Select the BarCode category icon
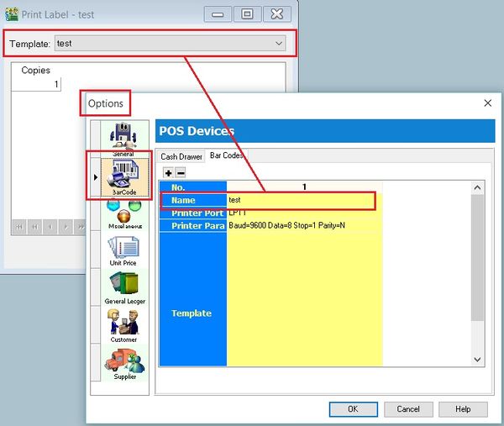The image size is (504, 426). coord(123,175)
